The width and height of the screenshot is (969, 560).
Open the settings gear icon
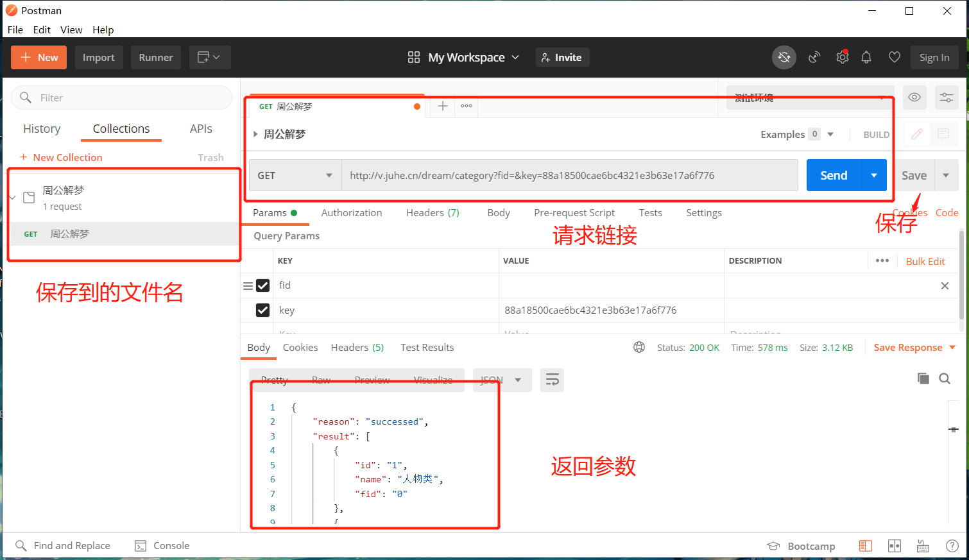tap(843, 57)
